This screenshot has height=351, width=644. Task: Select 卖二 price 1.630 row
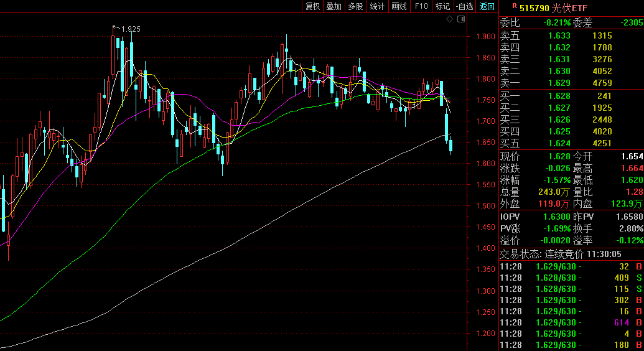(x=571, y=71)
